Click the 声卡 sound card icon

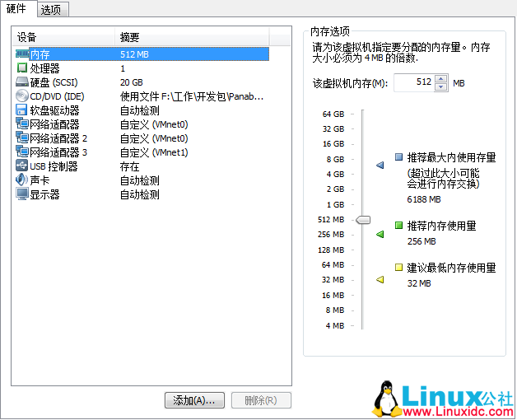(22, 180)
